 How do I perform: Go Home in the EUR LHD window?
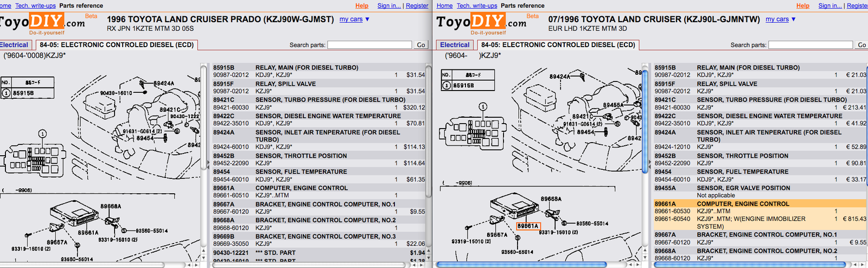point(444,5)
